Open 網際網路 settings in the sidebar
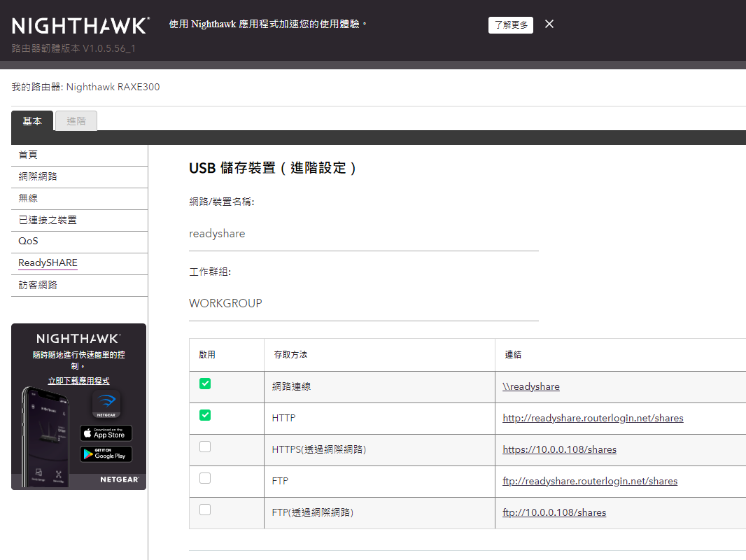The width and height of the screenshot is (746, 560). (80, 176)
